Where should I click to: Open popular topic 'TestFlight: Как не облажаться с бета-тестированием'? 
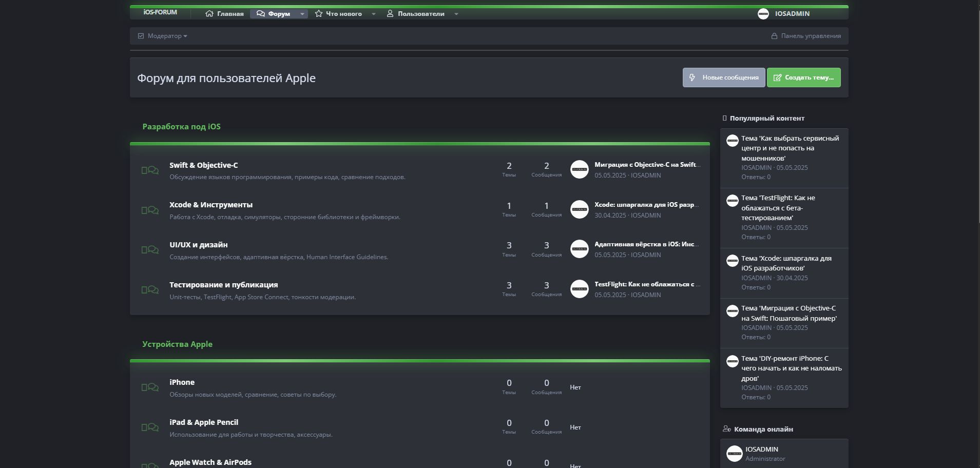(x=778, y=208)
